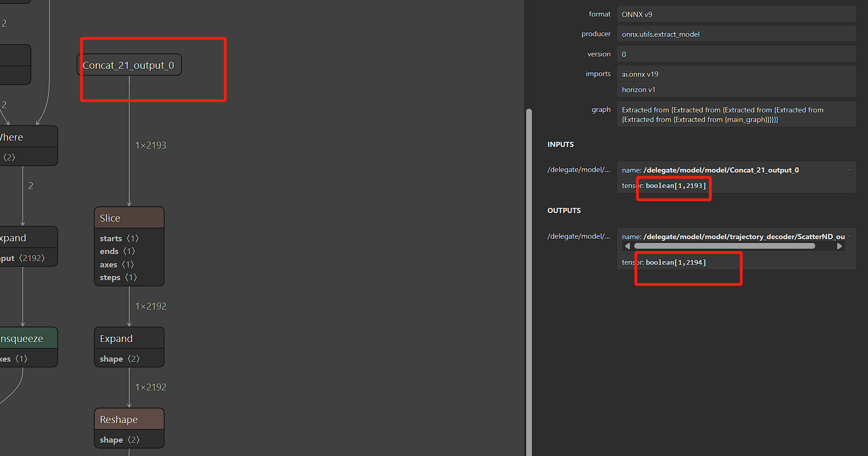Select the Reshape node header

129,419
